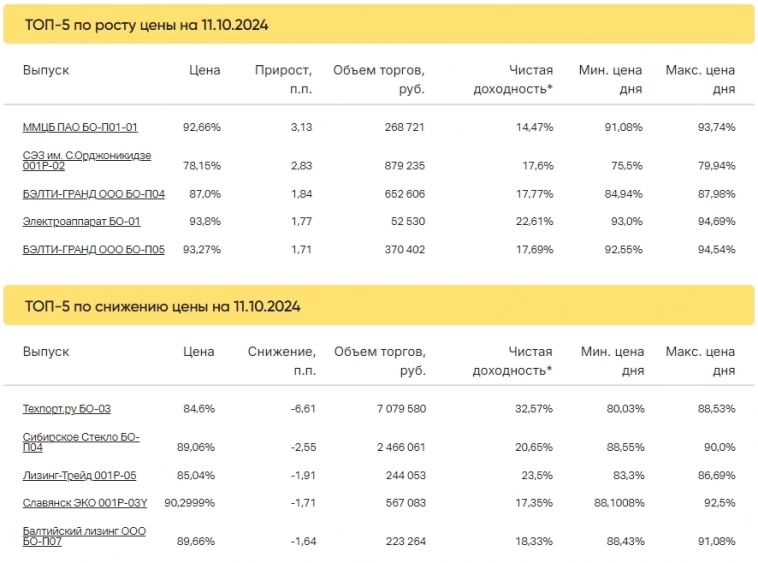The height and width of the screenshot is (563, 758).
Task: Click 'Макс. цена дня' header in growth table
Action: pos(700,79)
